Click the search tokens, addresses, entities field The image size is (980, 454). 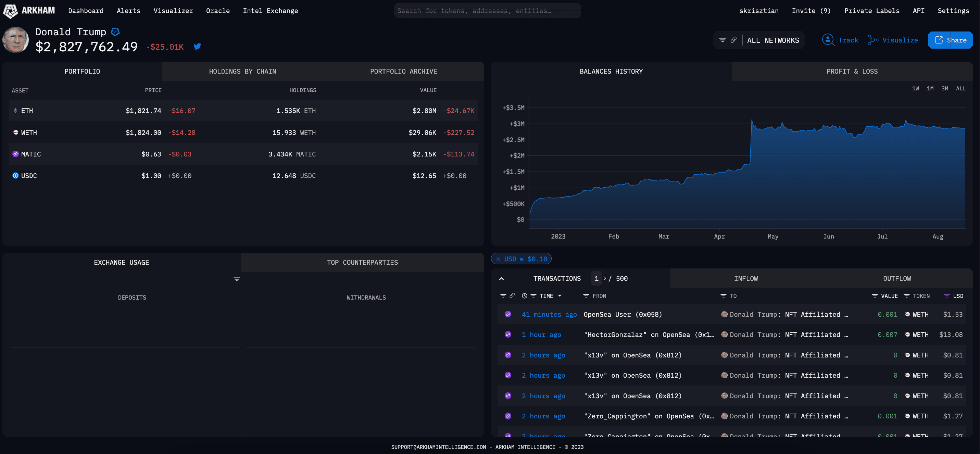487,11
